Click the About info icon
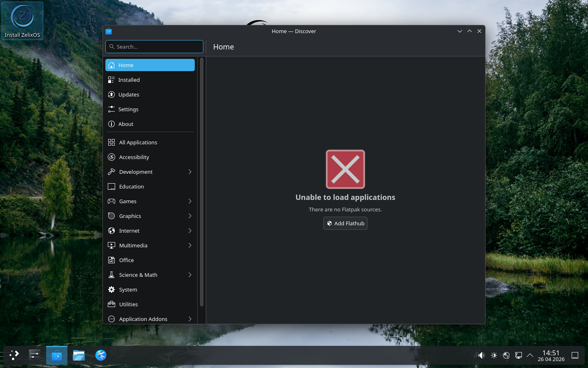Screen dimensions: 588x368 coord(111,124)
